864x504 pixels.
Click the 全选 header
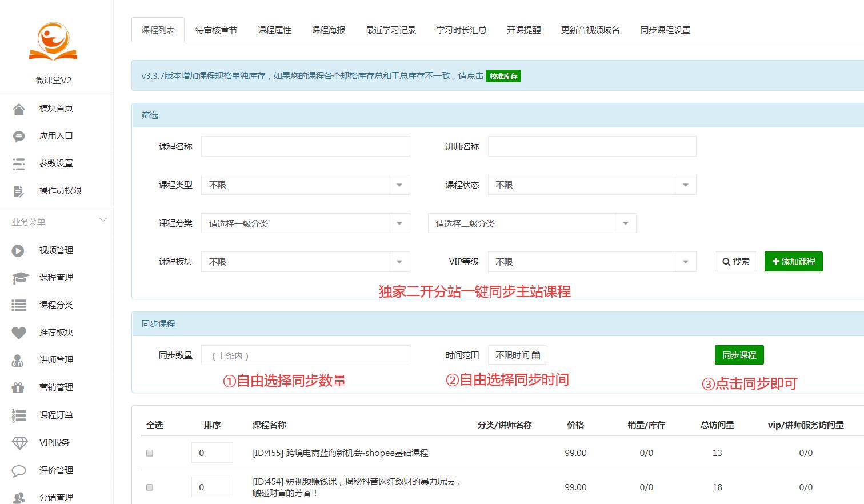point(154,425)
